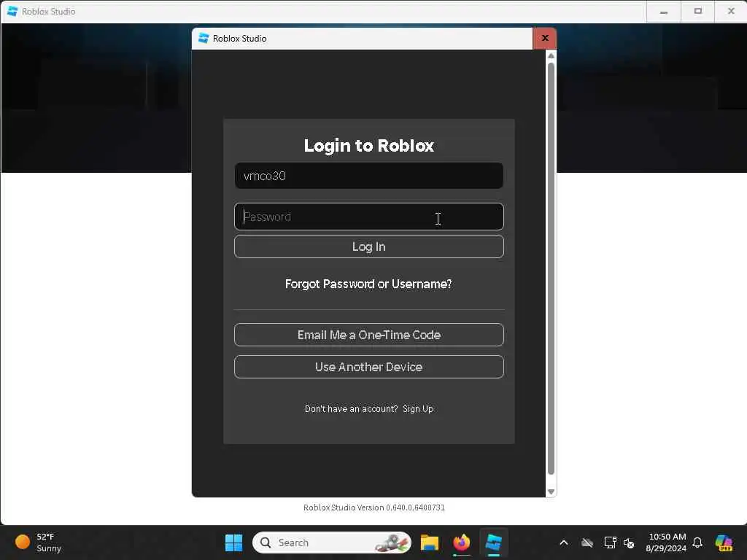747x560 pixels.
Task: Open Firefox from the taskbar
Action: 461,542
